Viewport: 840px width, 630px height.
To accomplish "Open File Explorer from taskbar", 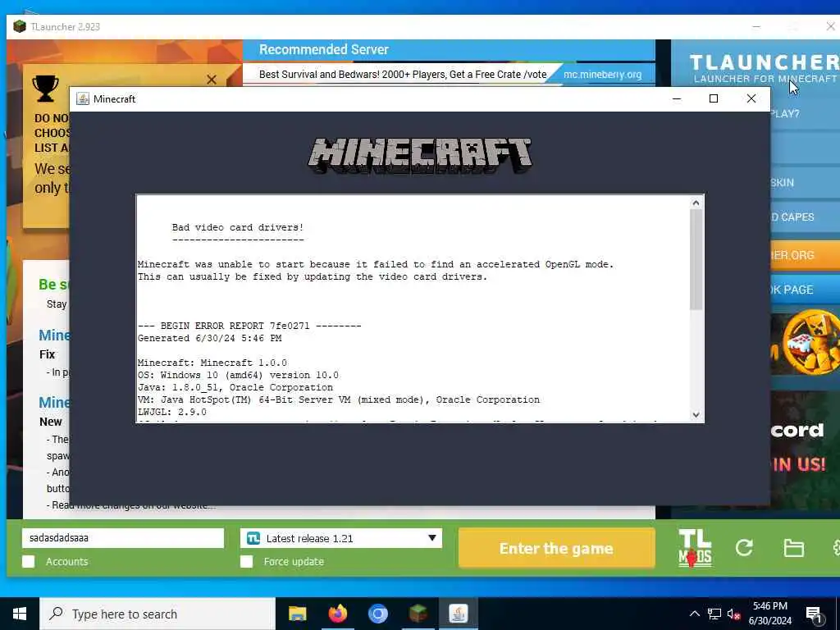I will [x=297, y=614].
